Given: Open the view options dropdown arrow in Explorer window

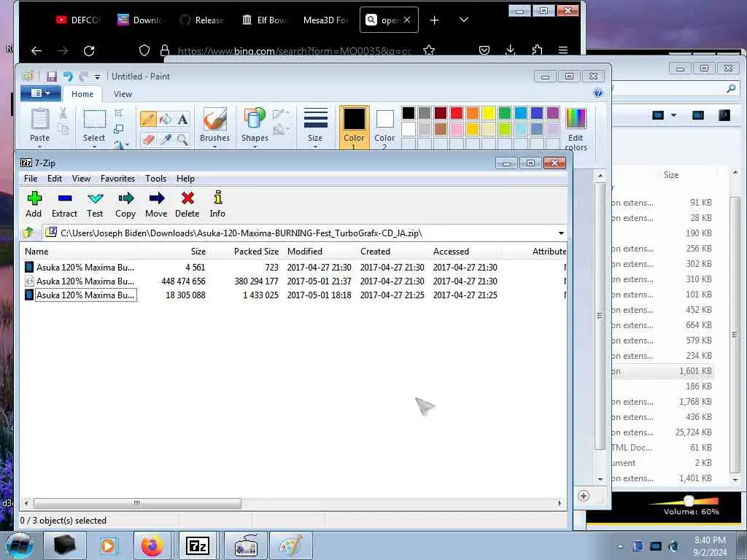Looking at the screenshot, I should 673,115.
